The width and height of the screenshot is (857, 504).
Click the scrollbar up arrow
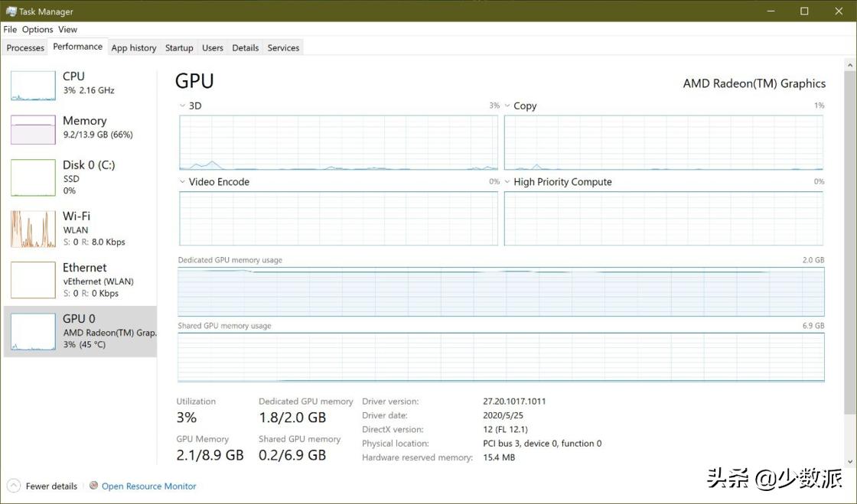tap(850, 66)
